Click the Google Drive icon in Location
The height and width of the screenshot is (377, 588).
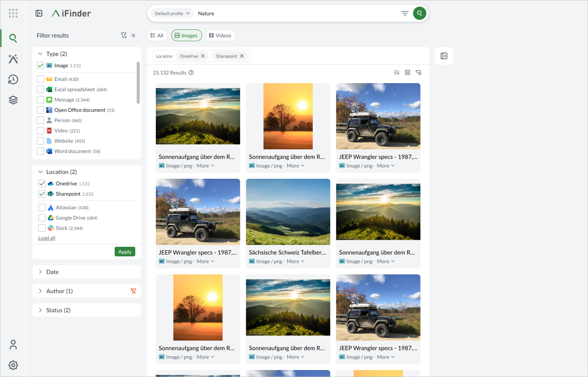click(51, 218)
